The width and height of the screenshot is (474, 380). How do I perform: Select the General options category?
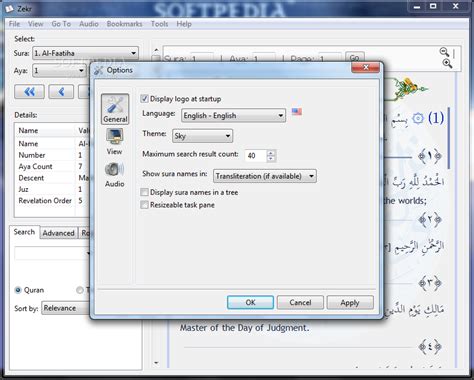tap(115, 109)
